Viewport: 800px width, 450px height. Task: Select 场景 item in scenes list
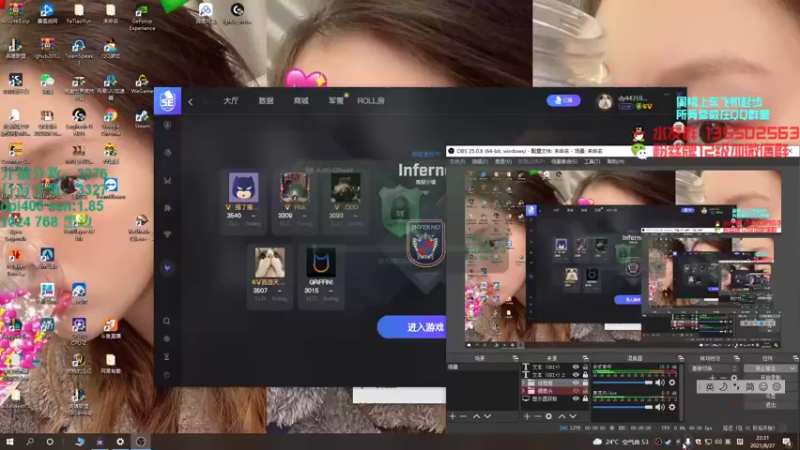483,367
